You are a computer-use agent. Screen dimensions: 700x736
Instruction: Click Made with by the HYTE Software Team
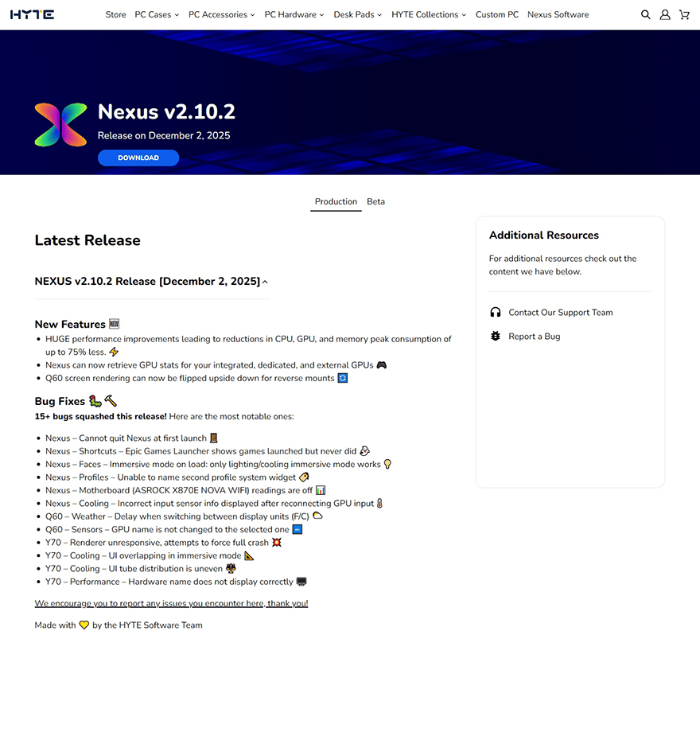point(119,625)
